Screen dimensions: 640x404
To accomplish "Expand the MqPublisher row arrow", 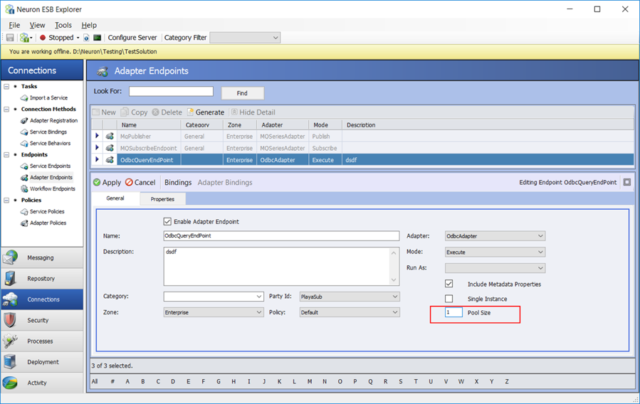I will [x=97, y=136].
